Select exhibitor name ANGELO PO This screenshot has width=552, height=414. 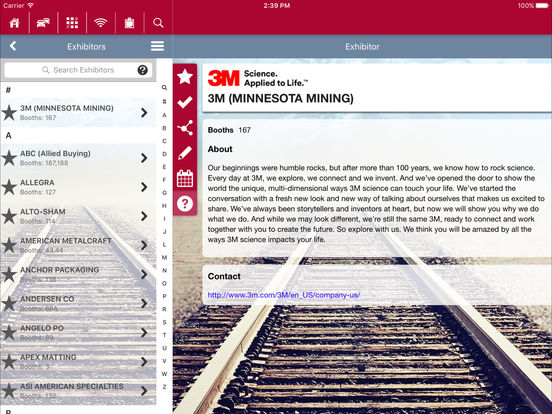coord(42,328)
